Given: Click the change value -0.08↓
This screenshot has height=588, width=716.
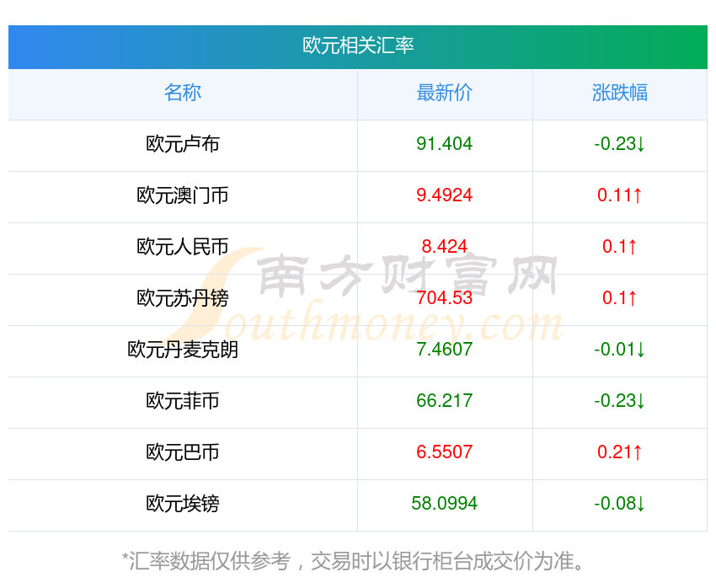Looking at the screenshot, I should [620, 504].
